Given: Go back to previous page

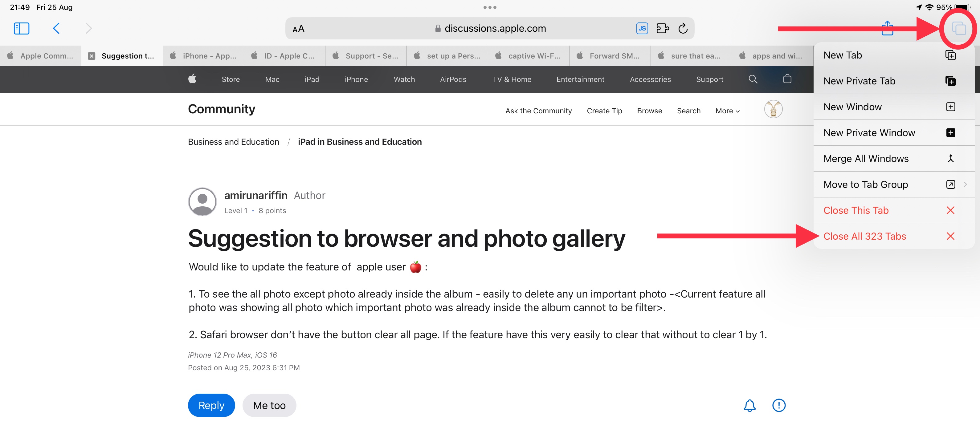Looking at the screenshot, I should point(56,29).
